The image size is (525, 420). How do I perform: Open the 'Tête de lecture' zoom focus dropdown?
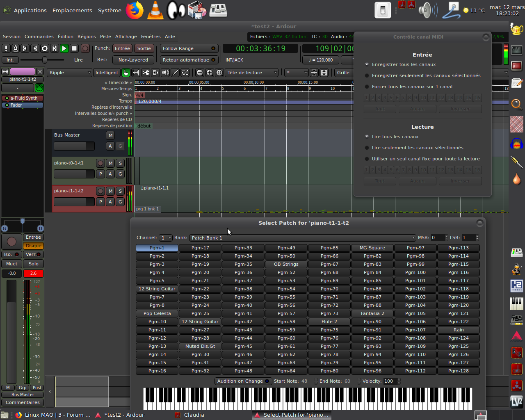click(251, 73)
